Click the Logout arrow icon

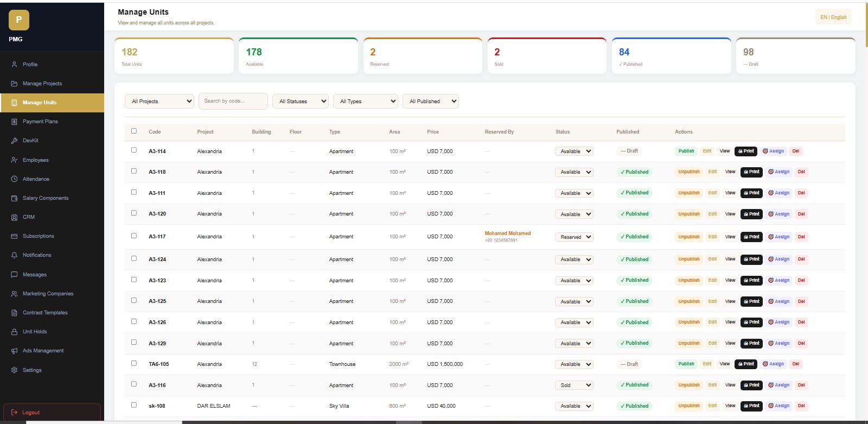tap(14, 413)
